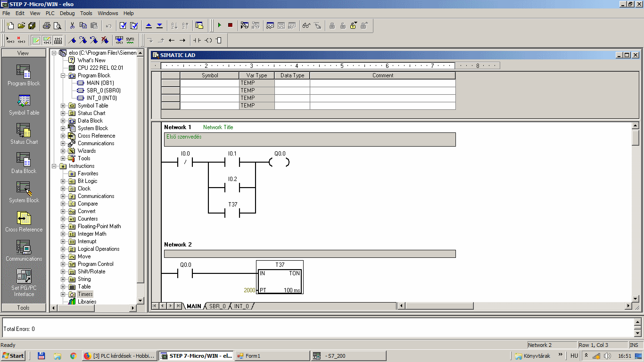The width and height of the screenshot is (644, 362).
Task: Click the Copy toolbar icon
Action: pyautogui.click(x=83, y=25)
